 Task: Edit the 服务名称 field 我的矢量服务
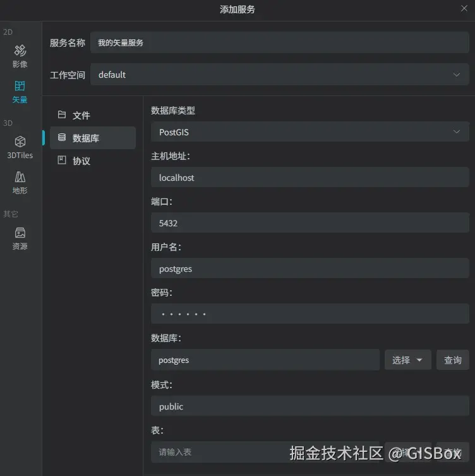tap(280, 42)
